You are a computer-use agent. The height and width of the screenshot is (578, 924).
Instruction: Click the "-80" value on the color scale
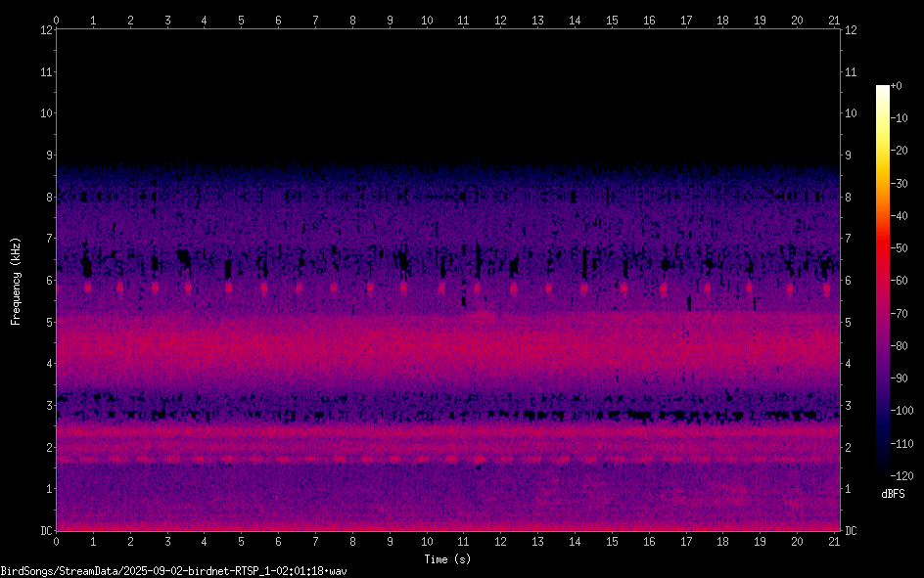900,346
